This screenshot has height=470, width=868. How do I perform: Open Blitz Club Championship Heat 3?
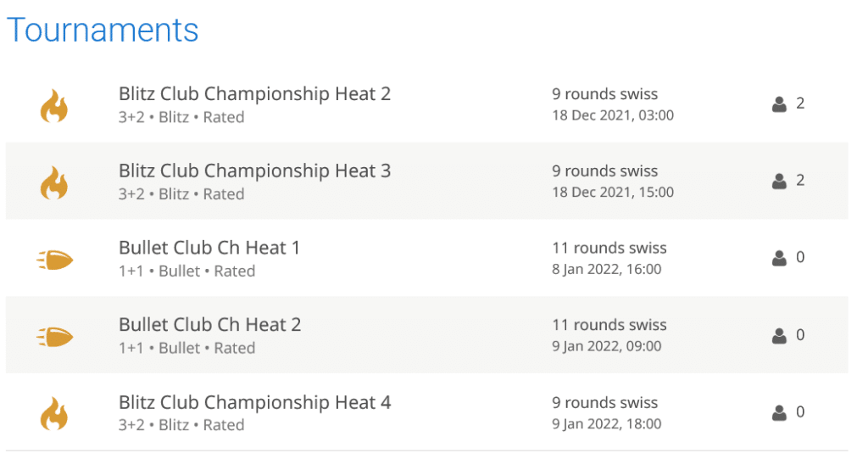(x=254, y=171)
